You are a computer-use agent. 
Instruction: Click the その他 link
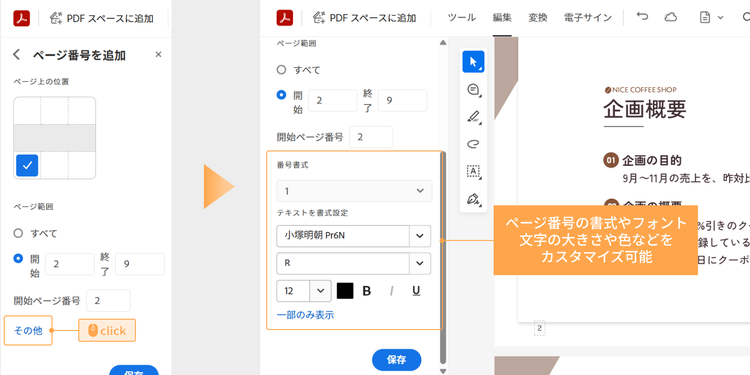(28, 331)
